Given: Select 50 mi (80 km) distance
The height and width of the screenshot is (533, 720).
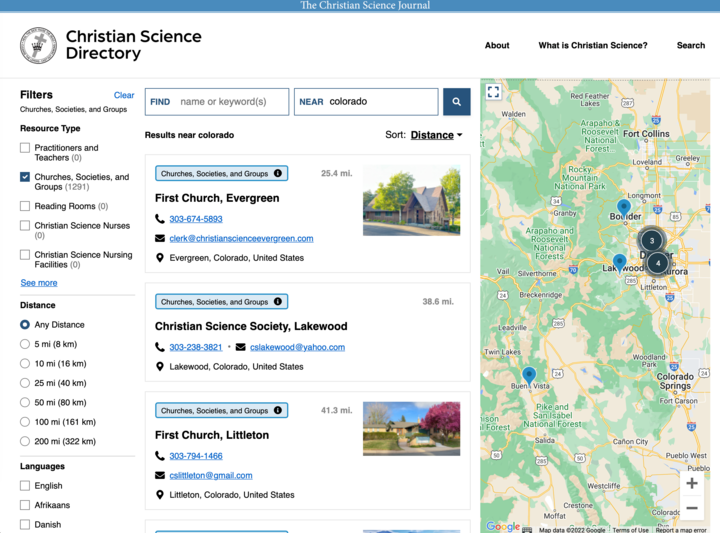Looking at the screenshot, I should click(25, 402).
